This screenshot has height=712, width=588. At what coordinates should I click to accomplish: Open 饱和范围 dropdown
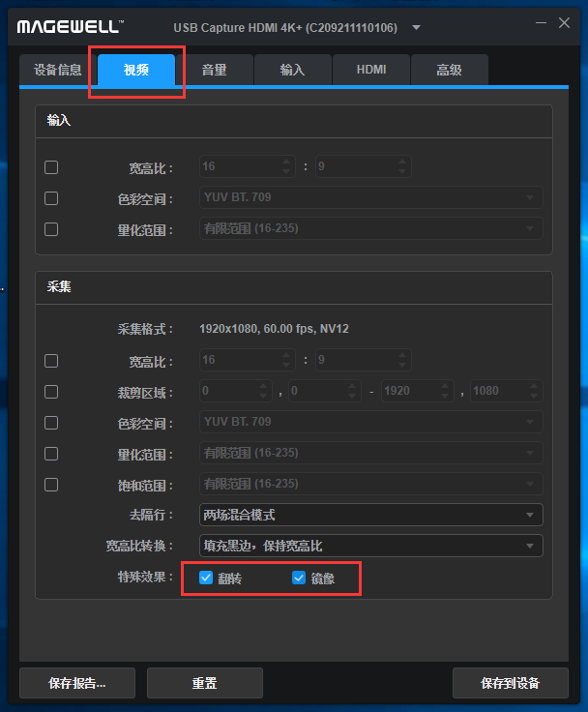point(371,484)
